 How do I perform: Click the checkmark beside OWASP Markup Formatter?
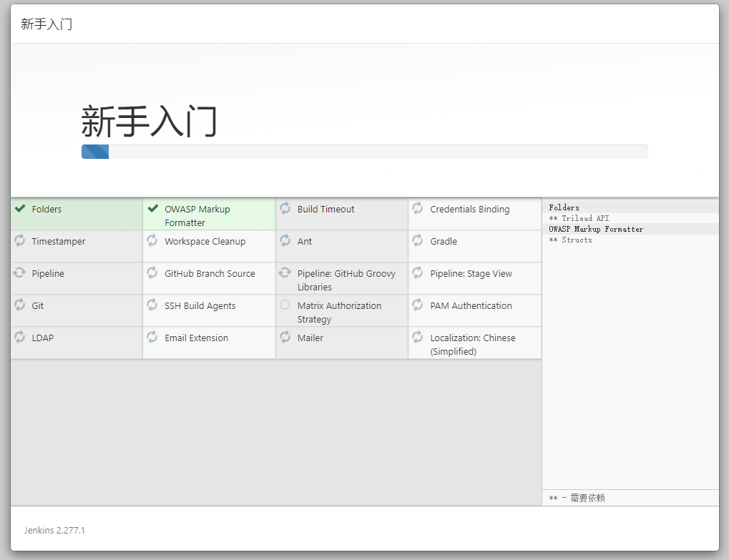(152, 209)
